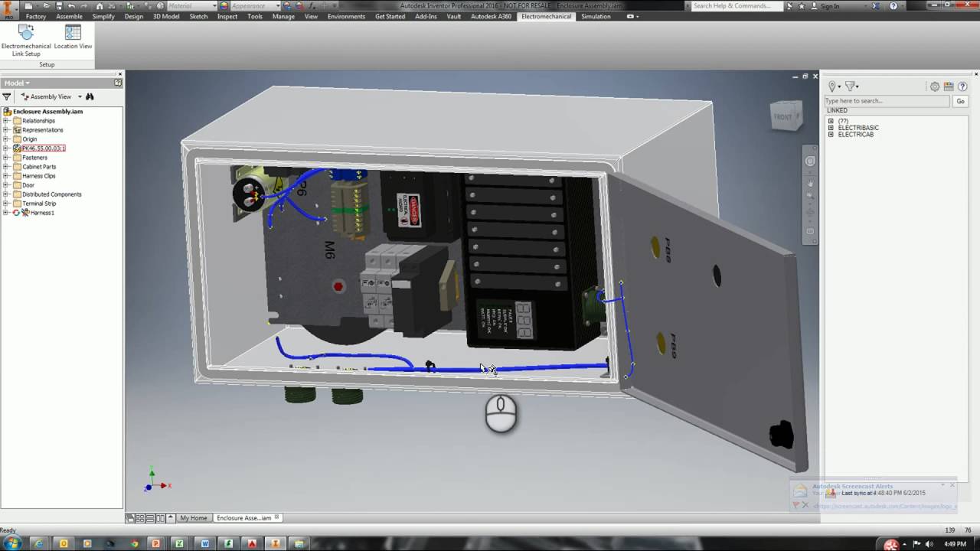980x551 pixels.
Task: Expand the (??) linked node
Action: click(831, 121)
